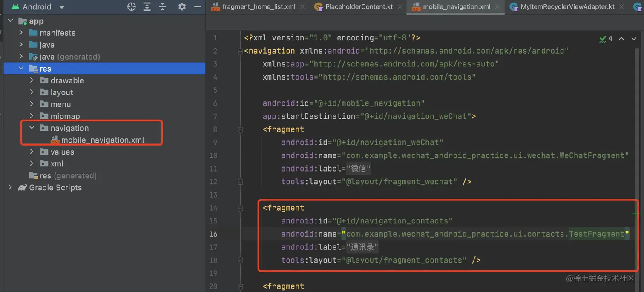
Task: Select the drawable folder icon
Action: (x=44, y=80)
